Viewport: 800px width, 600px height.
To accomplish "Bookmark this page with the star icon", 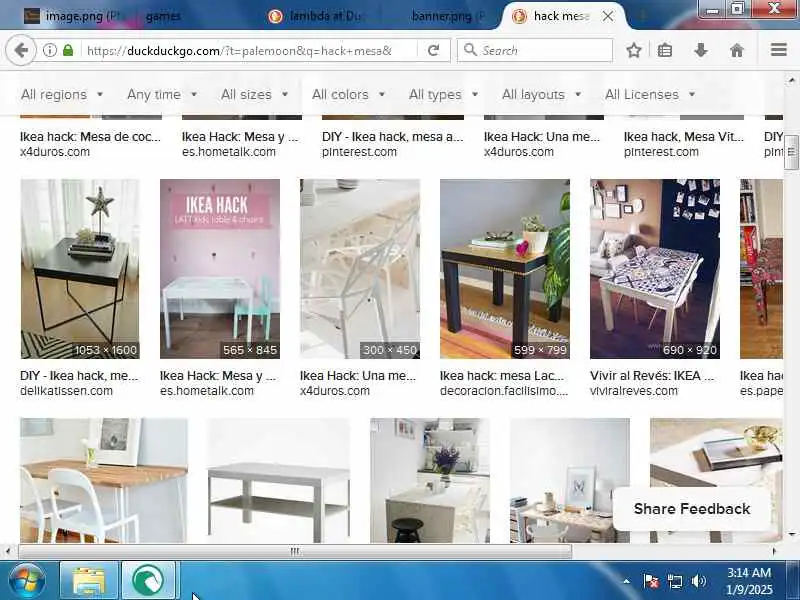I will pos(634,50).
